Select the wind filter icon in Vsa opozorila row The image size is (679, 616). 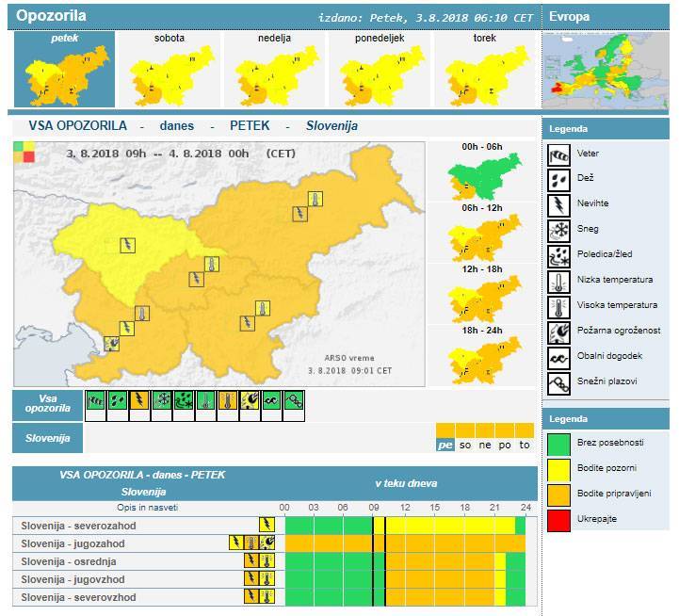(x=95, y=401)
